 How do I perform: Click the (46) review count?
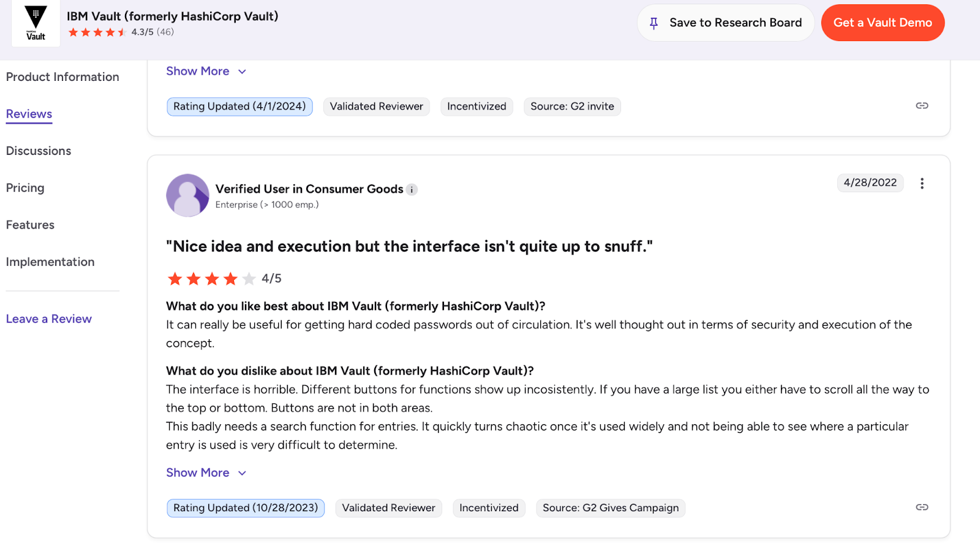(x=165, y=32)
